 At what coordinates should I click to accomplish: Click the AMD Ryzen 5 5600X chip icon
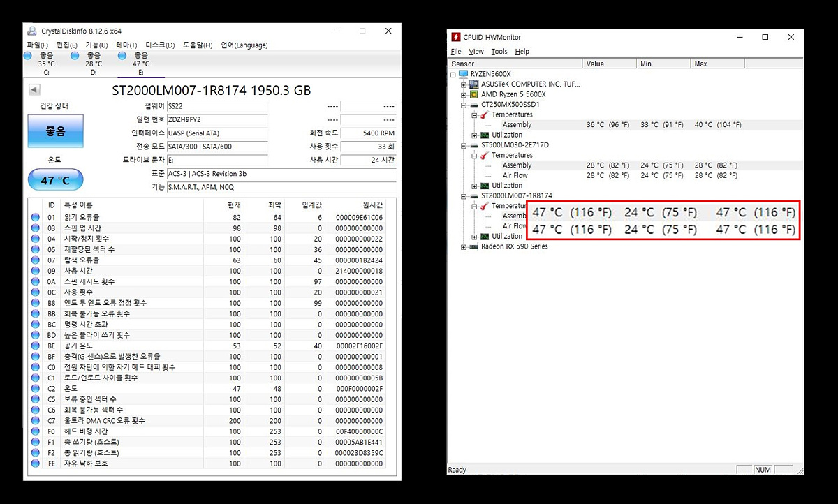[x=473, y=94]
